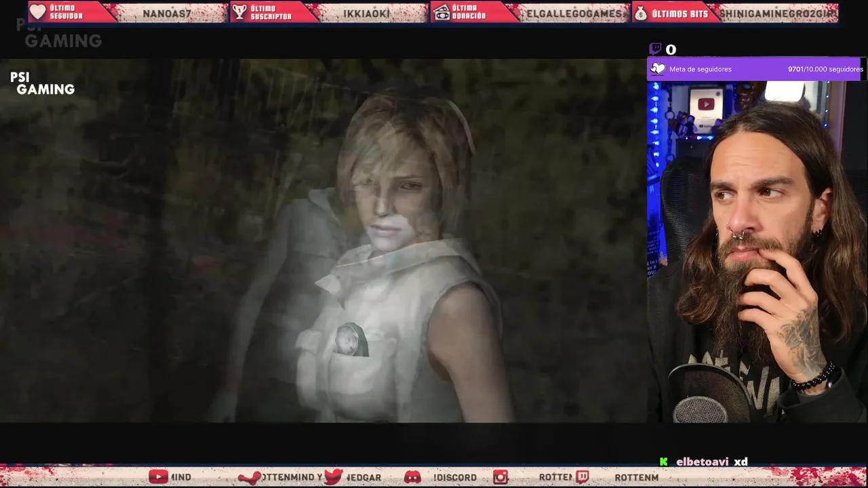Click the Último Suscriptor label
This screenshot has width=868, height=488.
pyautogui.click(x=271, y=12)
